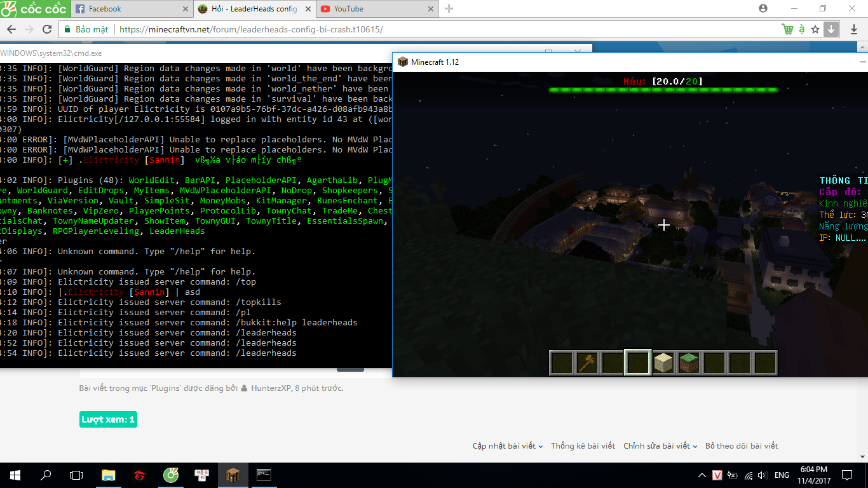Click the 'IP: NULL' scoreboard line
This screenshot has height=488, width=868.
pos(843,238)
